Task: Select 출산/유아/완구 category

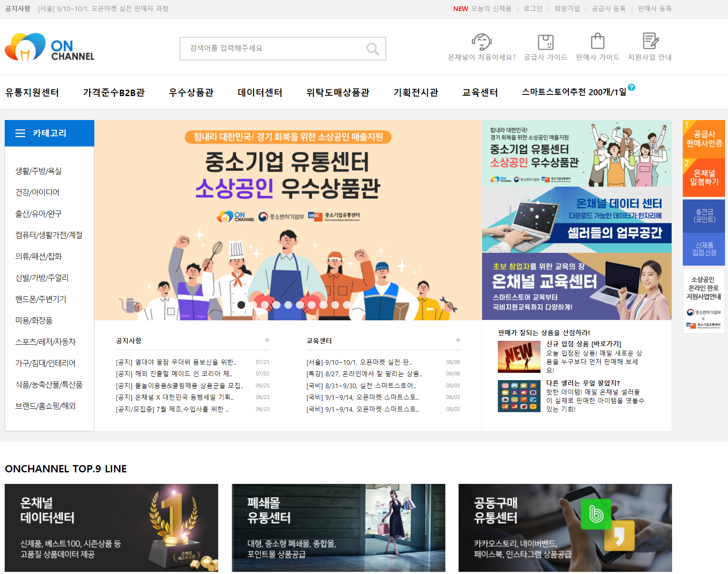Action: 38,214
